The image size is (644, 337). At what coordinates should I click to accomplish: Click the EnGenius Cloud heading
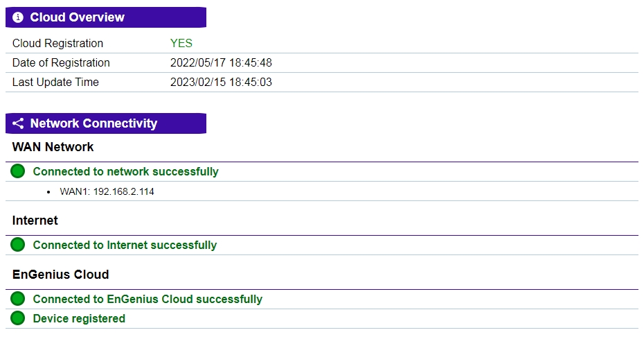[60, 275]
